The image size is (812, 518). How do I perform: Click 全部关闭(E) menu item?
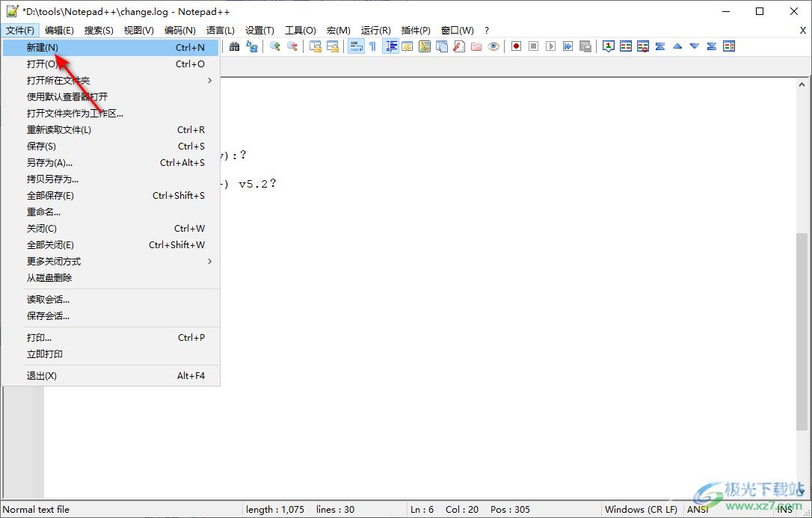coord(111,244)
